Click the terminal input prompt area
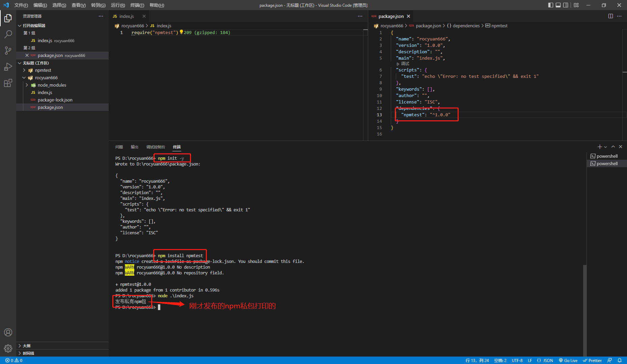 (x=159, y=307)
